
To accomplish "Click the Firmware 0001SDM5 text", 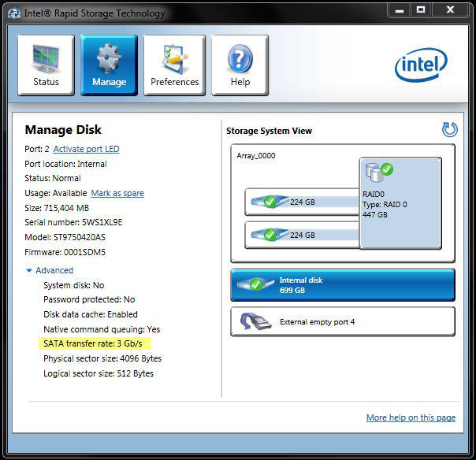I will [65, 252].
